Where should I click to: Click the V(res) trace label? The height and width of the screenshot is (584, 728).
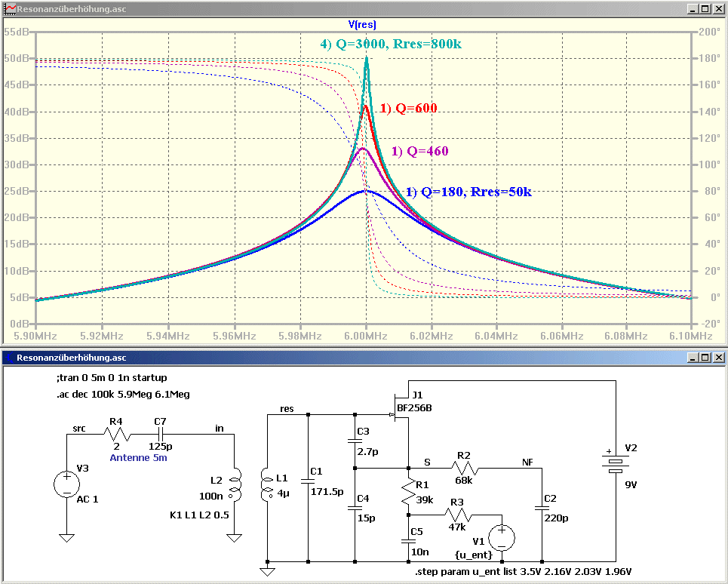[362, 25]
